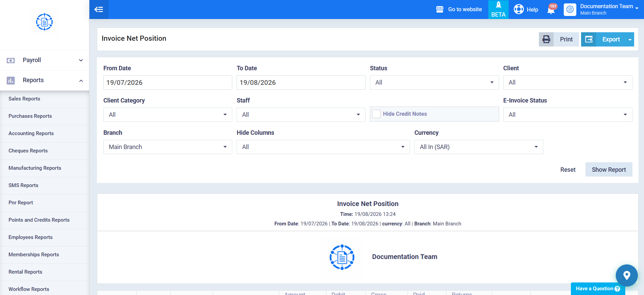The height and width of the screenshot is (295, 644).
Task: Open Memberships Reports in sidebar
Action: coord(45,255)
